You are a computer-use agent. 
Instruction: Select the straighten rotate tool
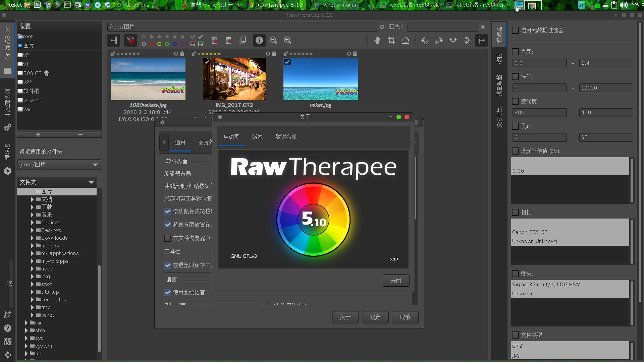pyautogui.click(x=406, y=41)
